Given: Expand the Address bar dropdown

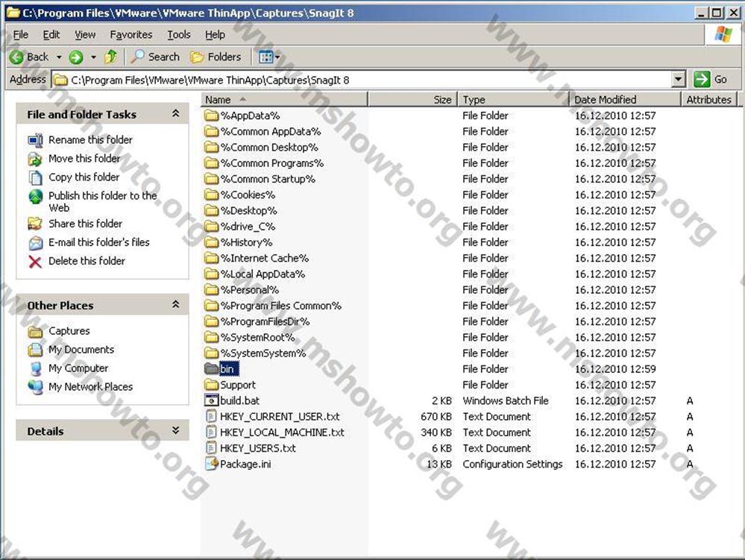Looking at the screenshot, I should coord(679,79).
